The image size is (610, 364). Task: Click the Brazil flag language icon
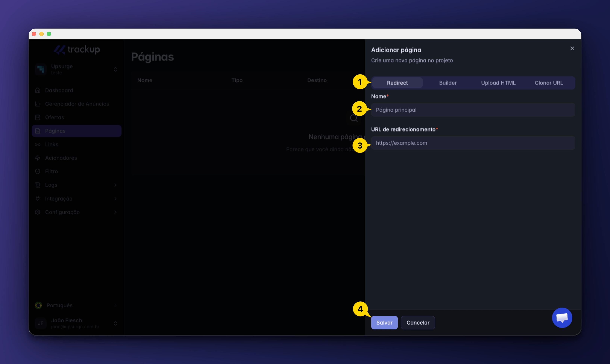pyautogui.click(x=38, y=305)
